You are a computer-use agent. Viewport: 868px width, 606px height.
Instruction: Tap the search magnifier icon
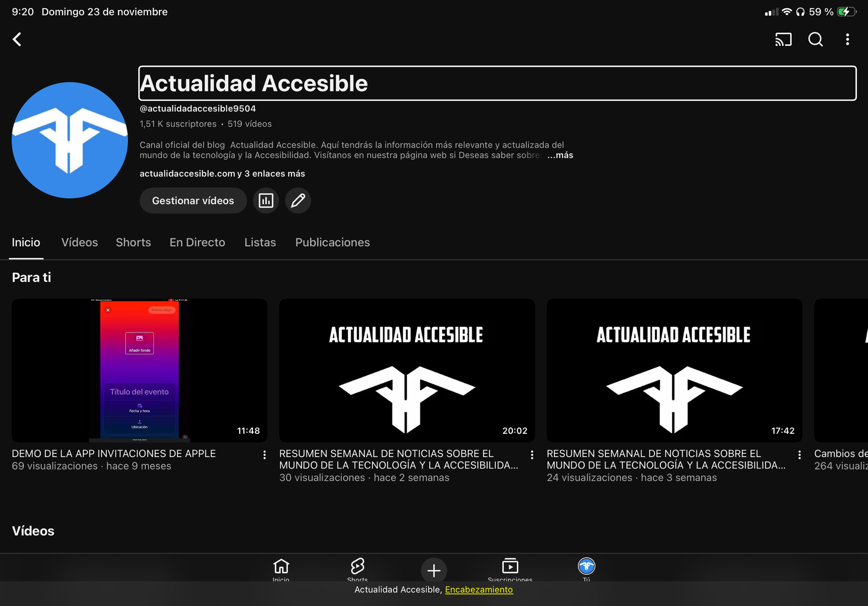815,39
